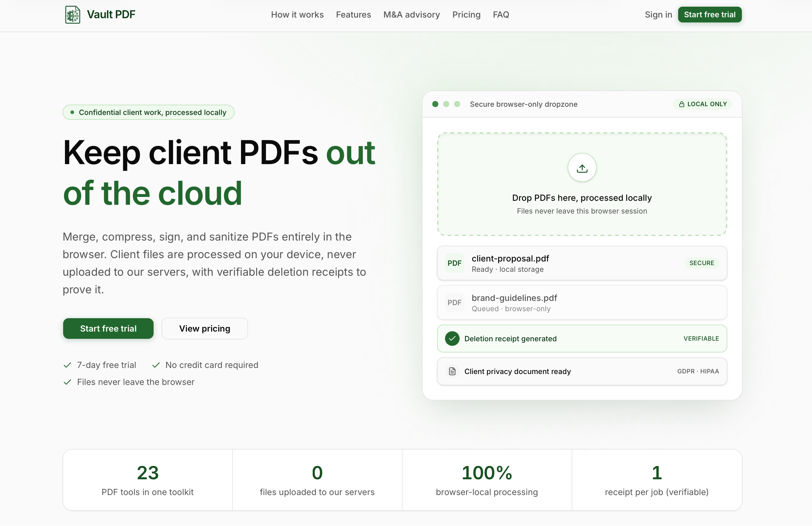
Task: Click '100% browser-local processing' stat
Action: 487,480
